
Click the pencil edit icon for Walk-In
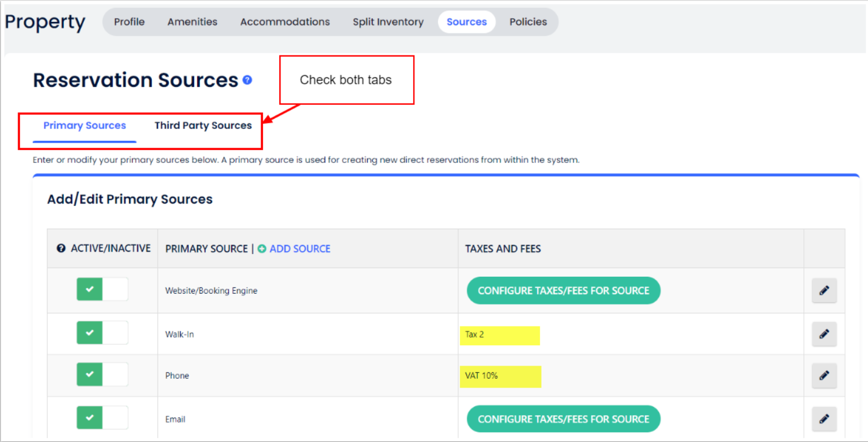(824, 334)
